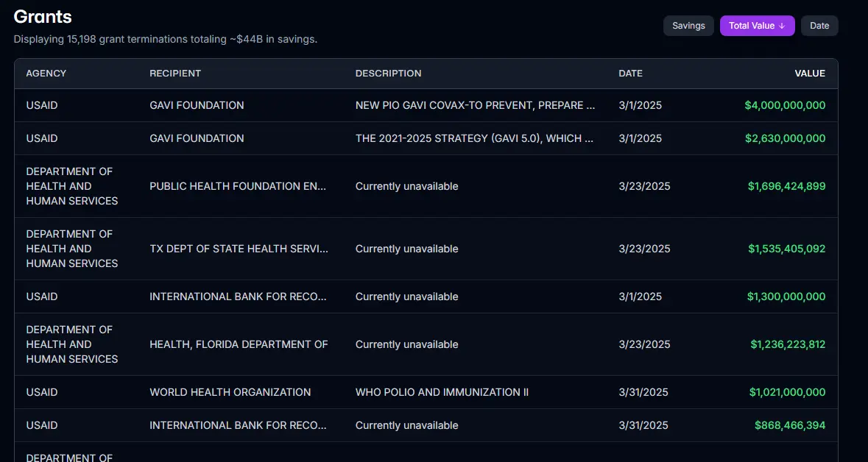Open Health, Florida Department of recipient
868x462 pixels.
coord(239,344)
